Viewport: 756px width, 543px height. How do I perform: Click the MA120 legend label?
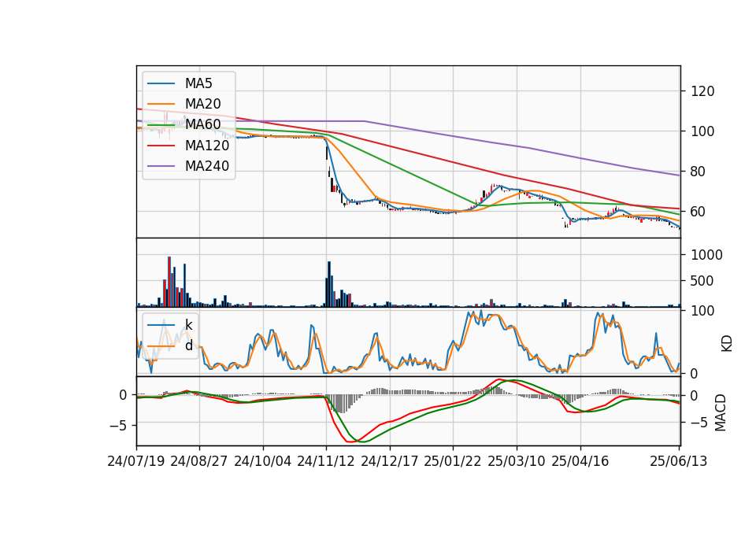pos(207,145)
